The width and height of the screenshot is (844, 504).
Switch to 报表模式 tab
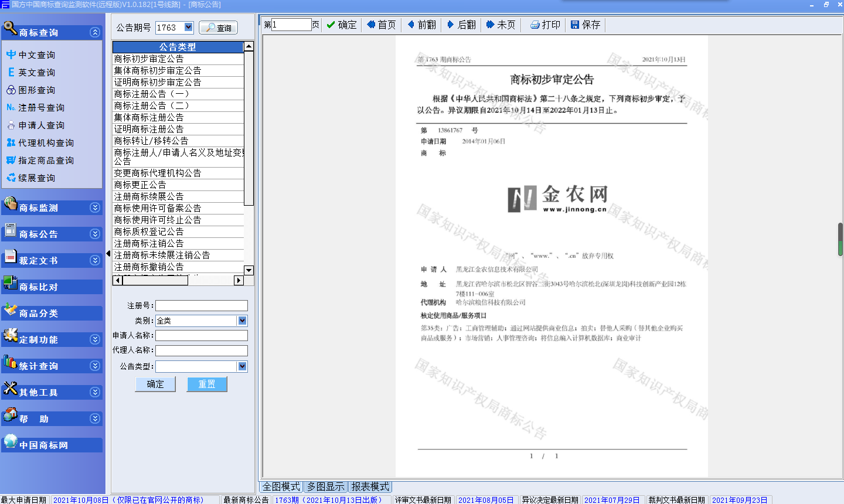click(x=370, y=486)
